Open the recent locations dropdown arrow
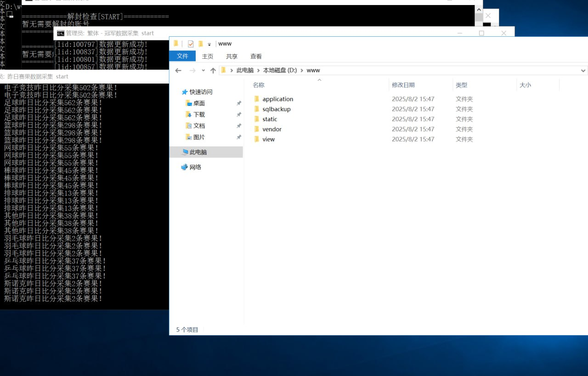This screenshot has width=588, height=376. click(203, 71)
